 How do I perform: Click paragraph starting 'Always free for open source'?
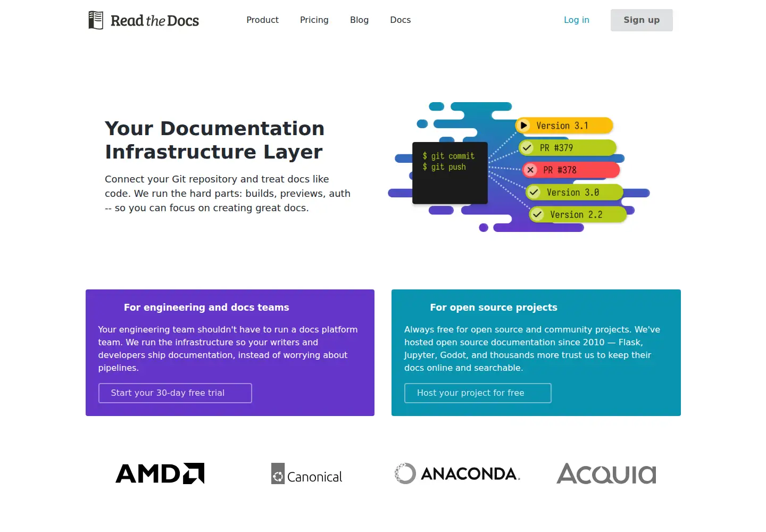pos(532,349)
